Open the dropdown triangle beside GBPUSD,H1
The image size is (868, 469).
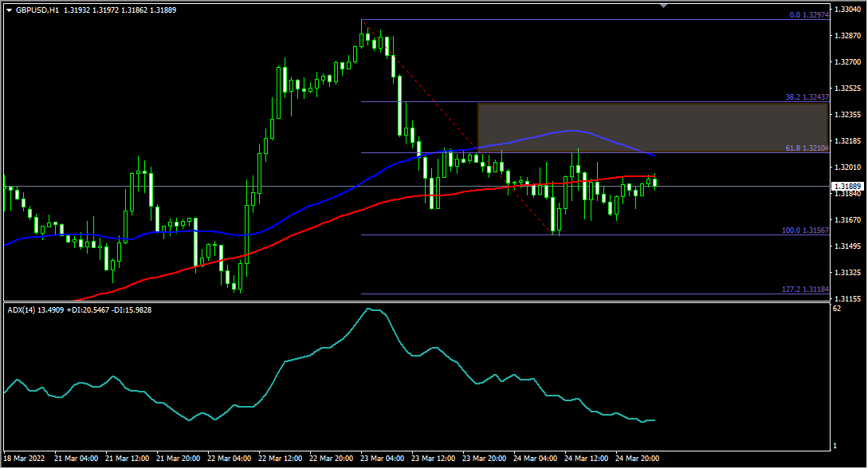pos(9,10)
